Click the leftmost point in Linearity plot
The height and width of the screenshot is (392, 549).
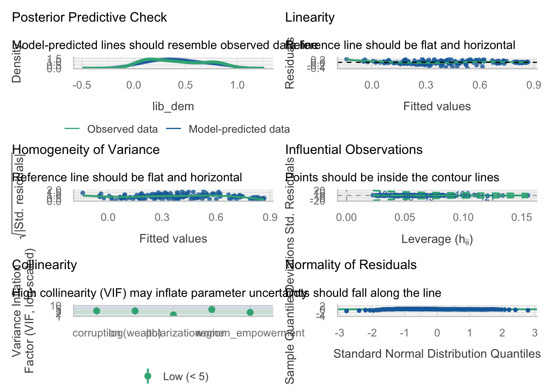[x=346, y=60]
